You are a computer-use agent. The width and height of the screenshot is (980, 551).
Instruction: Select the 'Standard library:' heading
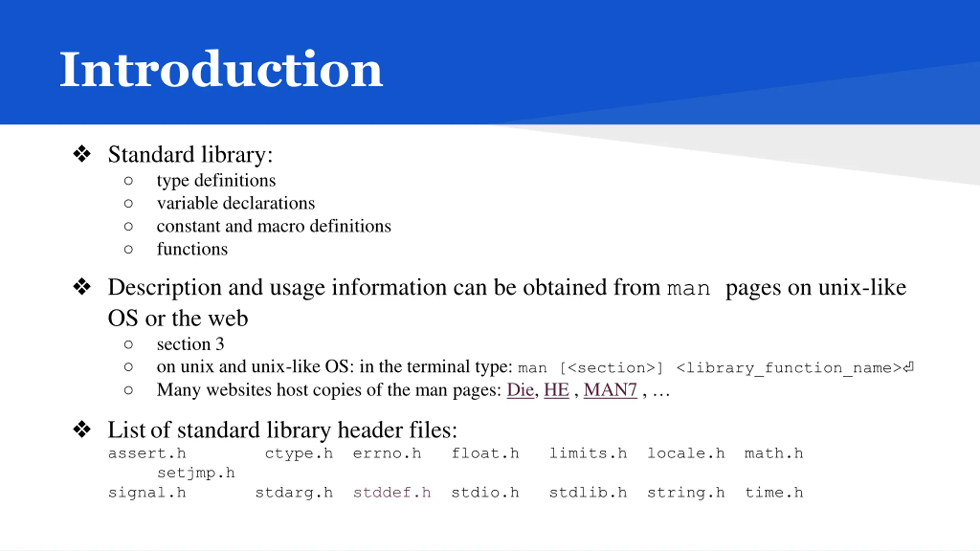(x=190, y=155)
